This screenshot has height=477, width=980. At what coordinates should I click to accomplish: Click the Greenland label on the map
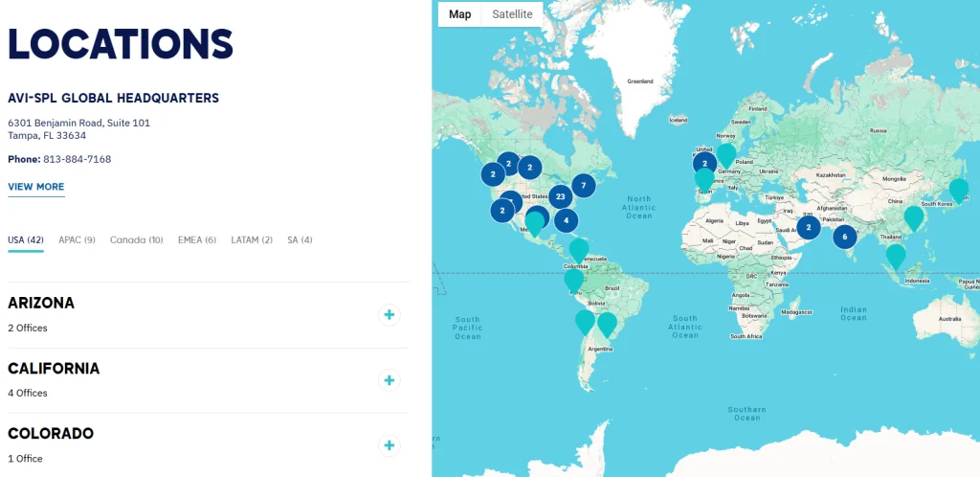coord(640,81)
